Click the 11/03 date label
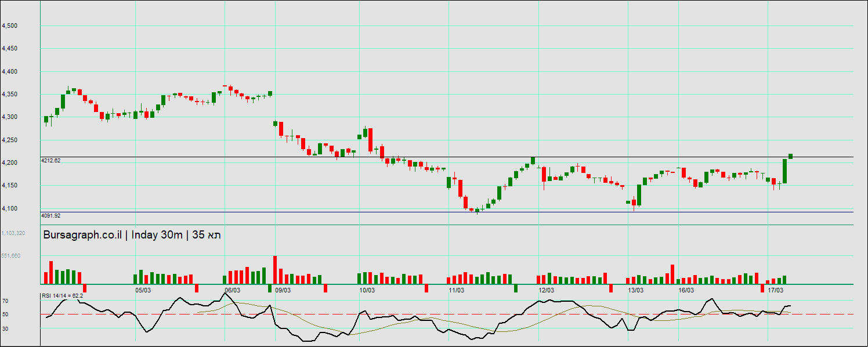The height and width of the screenshot is (347, 868). click(456, 290)
